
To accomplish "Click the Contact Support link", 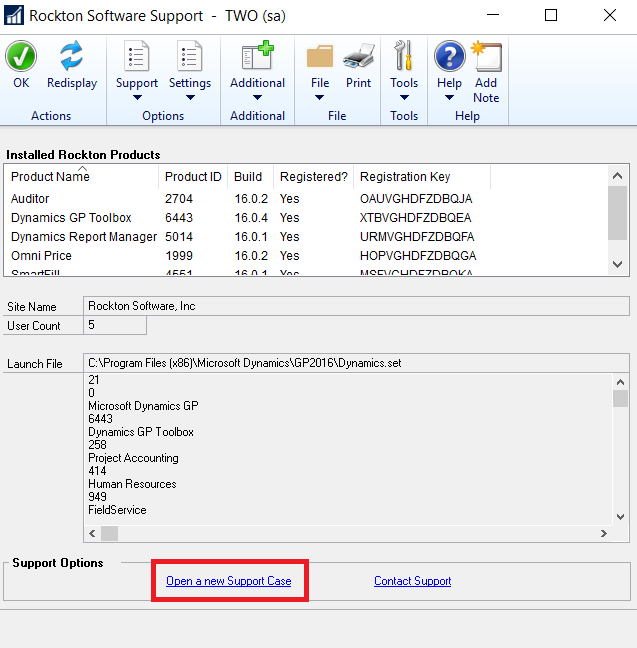I will (413, 581).
